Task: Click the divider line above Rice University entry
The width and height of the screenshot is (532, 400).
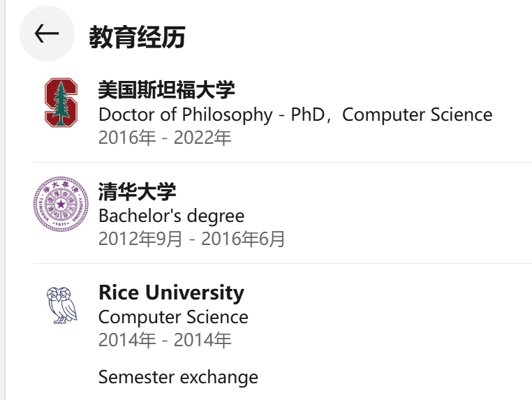Action: pyautogui.click(x=279, y=264)
